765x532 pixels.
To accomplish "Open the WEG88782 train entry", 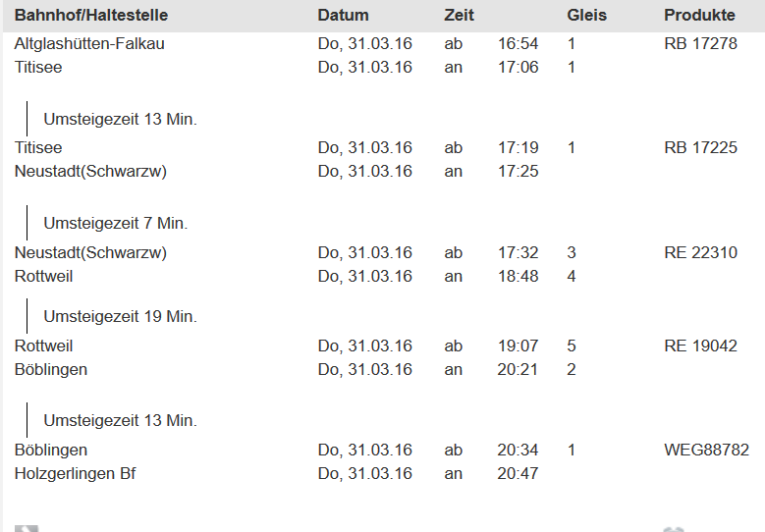I will click(x=706, y=451).
